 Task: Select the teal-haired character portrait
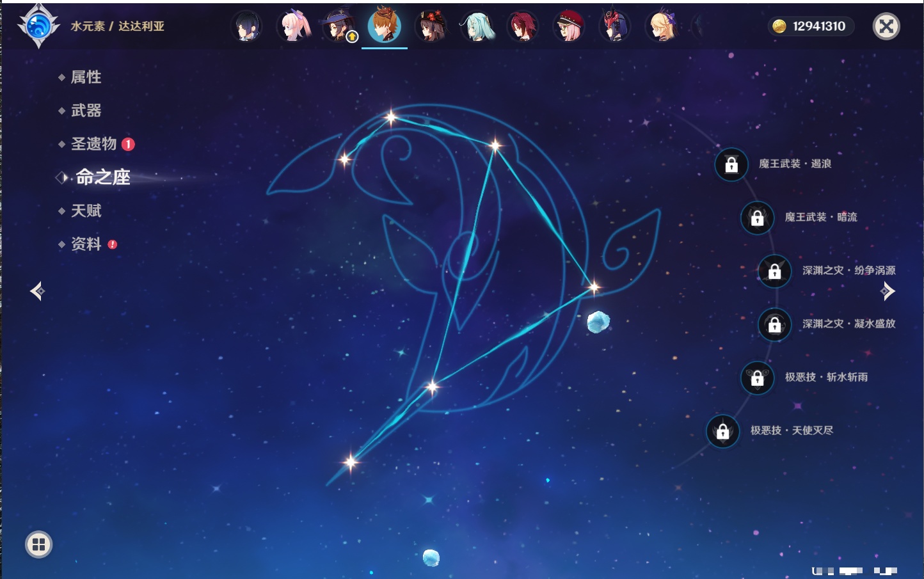[477, 26]
